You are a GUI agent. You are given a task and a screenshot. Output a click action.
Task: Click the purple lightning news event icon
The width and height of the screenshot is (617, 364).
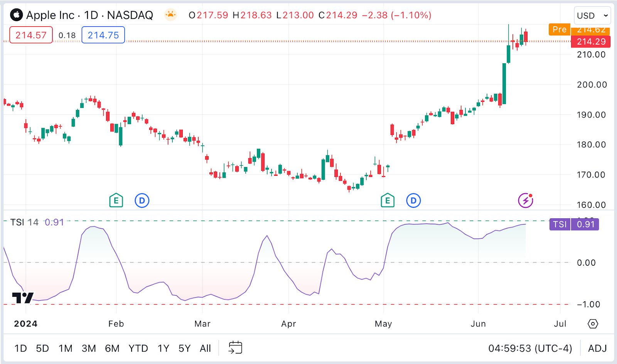click(525, 201)
